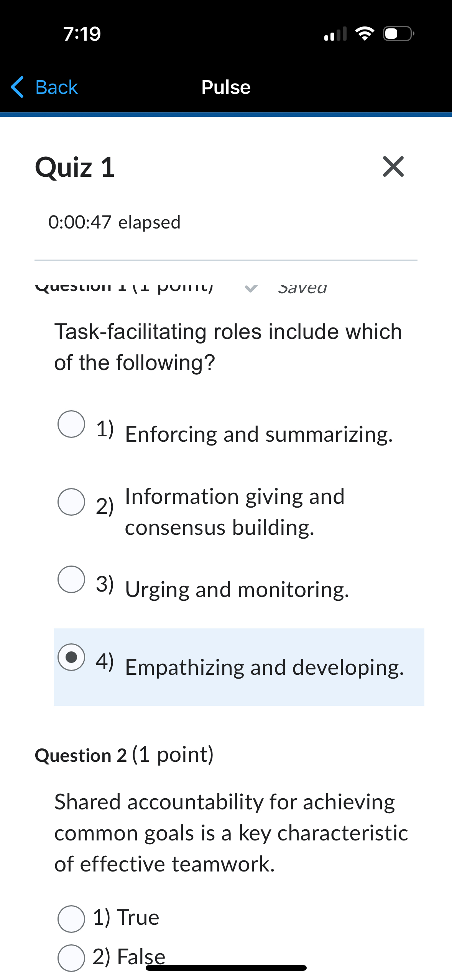The width and height of the screenshot is (452, 980).
Task: Tap the Pulse header title
Action: [226, 87]
